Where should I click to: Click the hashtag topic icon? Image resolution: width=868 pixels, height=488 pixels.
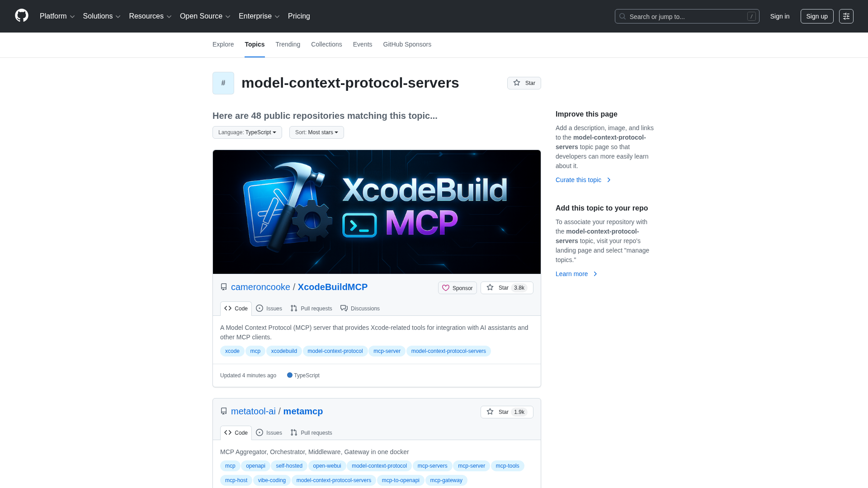click(x=223, y=83)
